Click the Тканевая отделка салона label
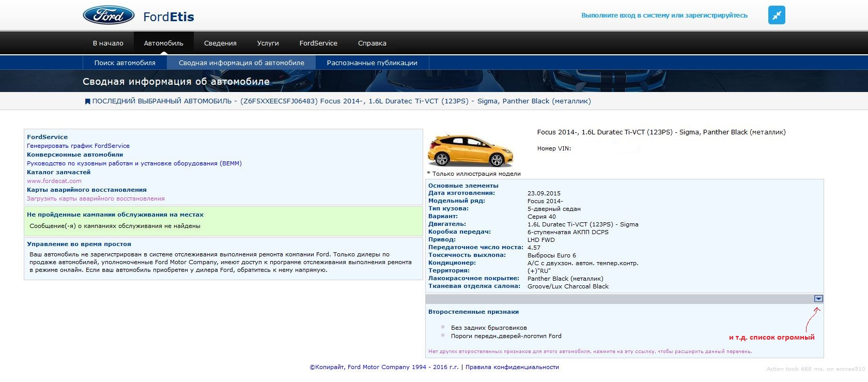Image resolution: width=868 pixels, height=382 pixels. 474,286
